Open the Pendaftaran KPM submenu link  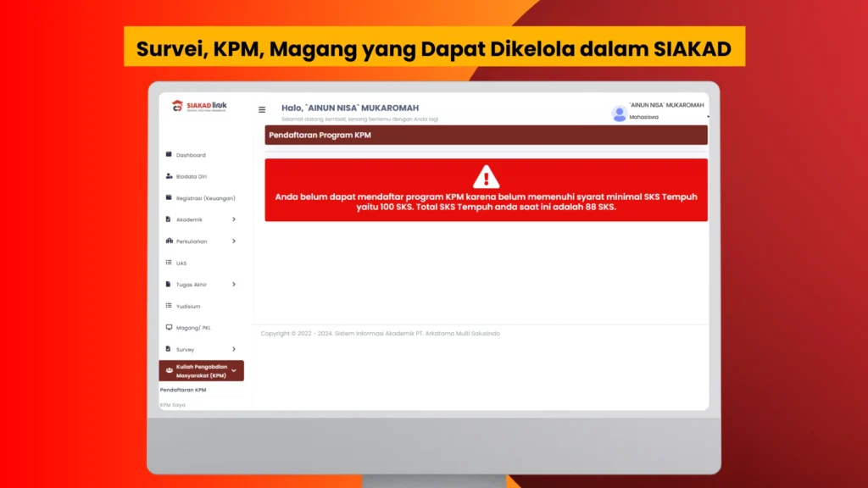pyautogui.click(x=183, y=390)
